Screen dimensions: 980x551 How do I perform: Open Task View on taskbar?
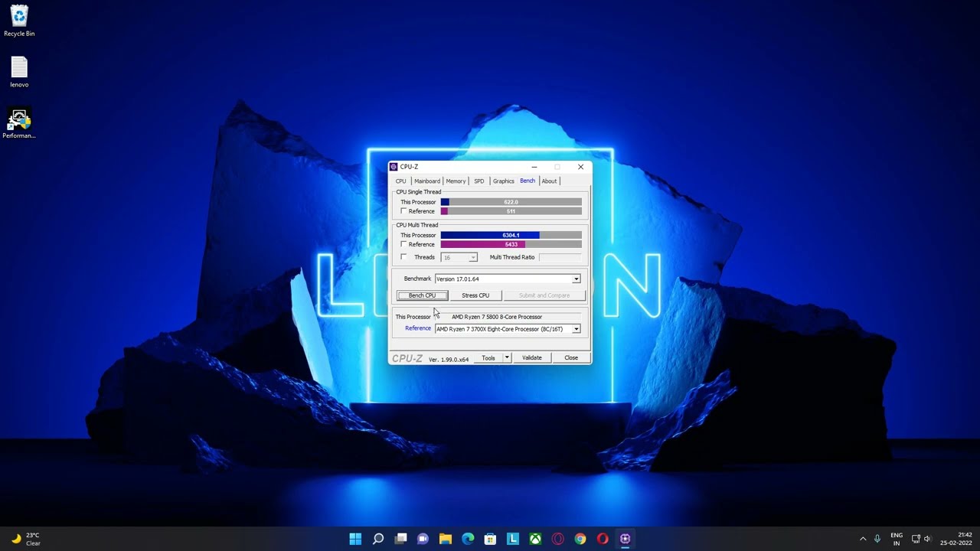tap(400, 539)
